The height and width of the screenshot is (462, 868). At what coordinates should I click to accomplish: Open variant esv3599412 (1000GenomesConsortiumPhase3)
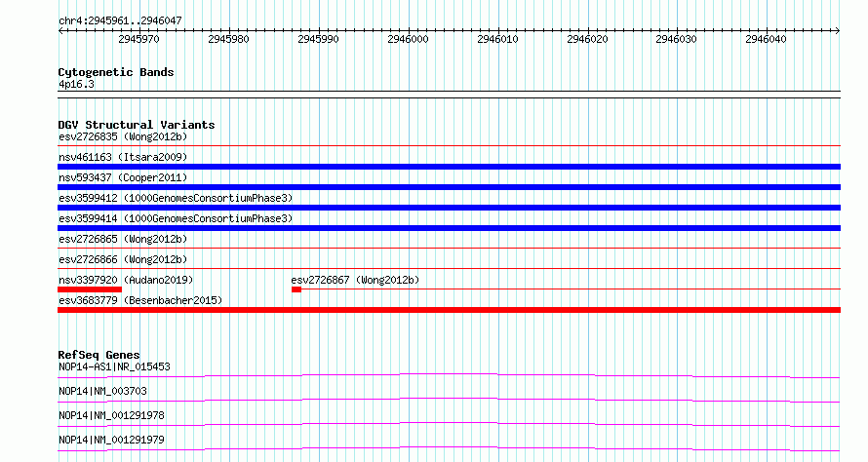(x=176, y=198)
